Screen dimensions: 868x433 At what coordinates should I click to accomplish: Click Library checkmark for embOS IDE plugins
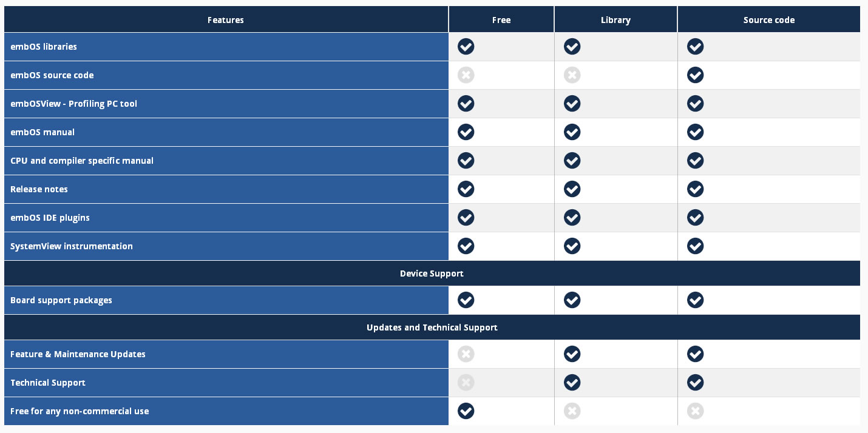point(572,217)
